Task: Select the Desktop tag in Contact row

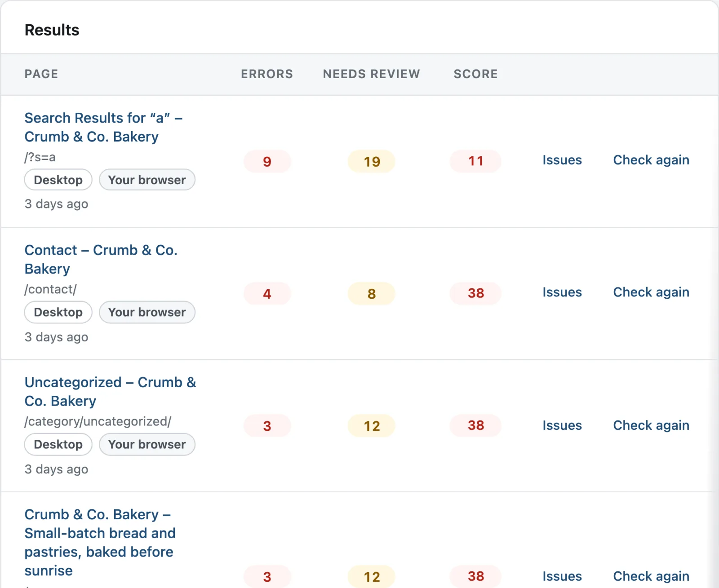Action: (x=58, y=312)
